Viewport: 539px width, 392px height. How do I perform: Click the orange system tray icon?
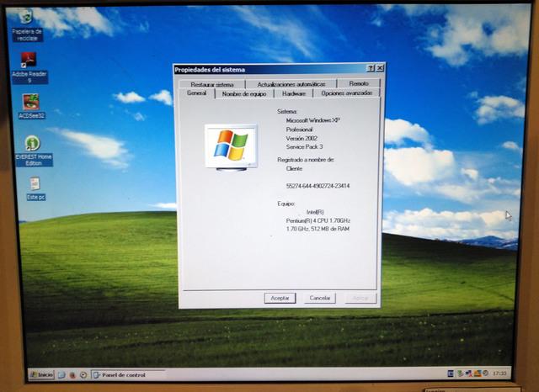click(x=478, y=373)
